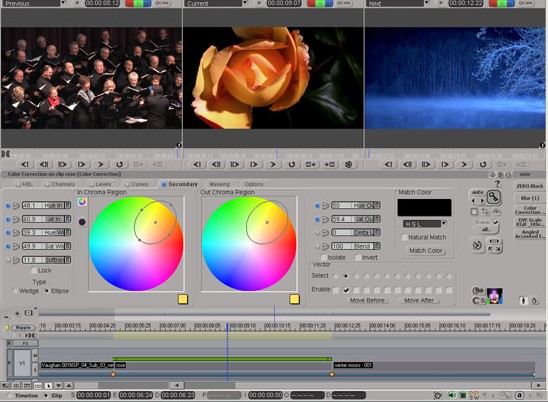This screenshot has width=548, height=402.
Task: Click the ZERO Black preset button
Action: click(529, 186)
